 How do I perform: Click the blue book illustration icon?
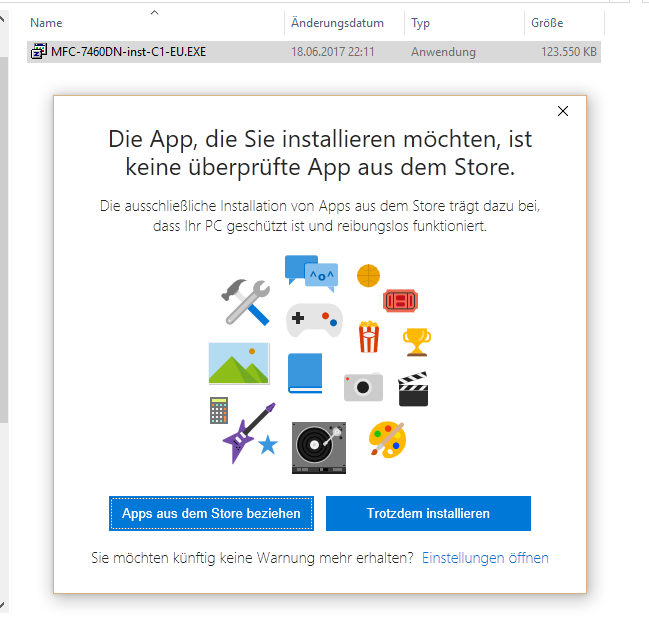pyautogui.click(x=305, y=373)
